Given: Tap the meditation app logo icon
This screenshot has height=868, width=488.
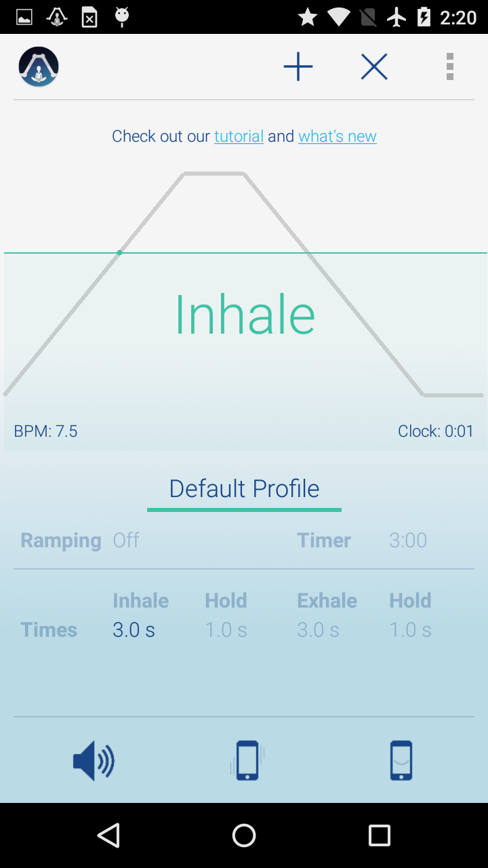Looking at the screenshot, I should point(39,66).
